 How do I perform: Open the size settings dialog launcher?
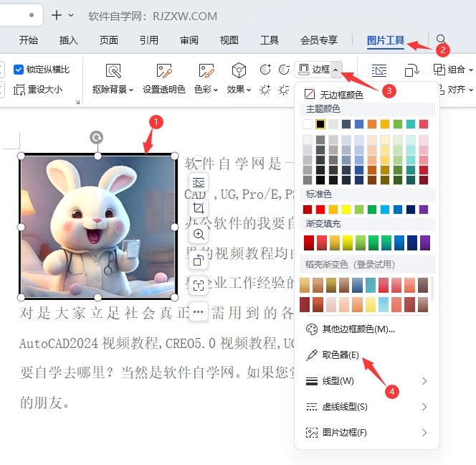tap(77, 103)
